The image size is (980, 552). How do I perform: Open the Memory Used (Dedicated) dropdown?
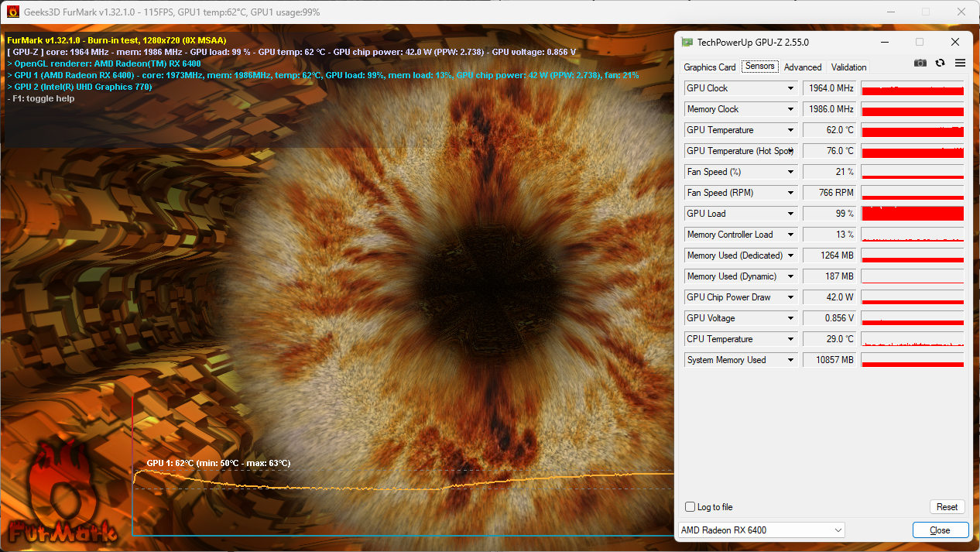(790, 255)
